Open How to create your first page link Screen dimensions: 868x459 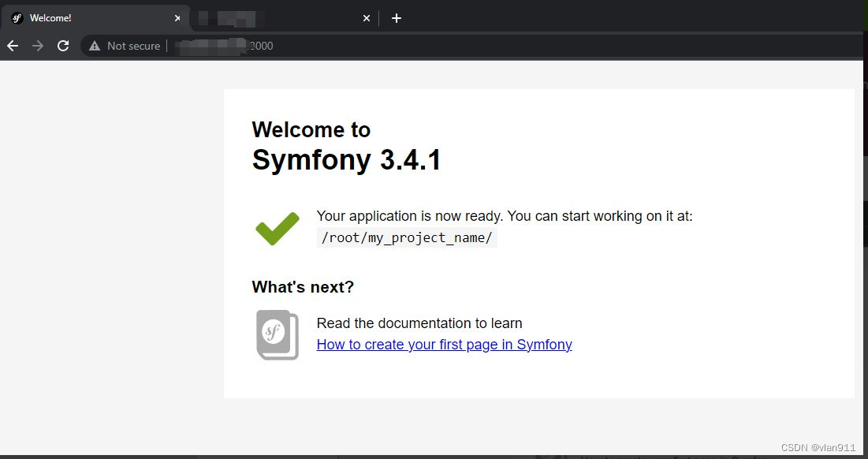pyautogui.click(x=444, y=345)
